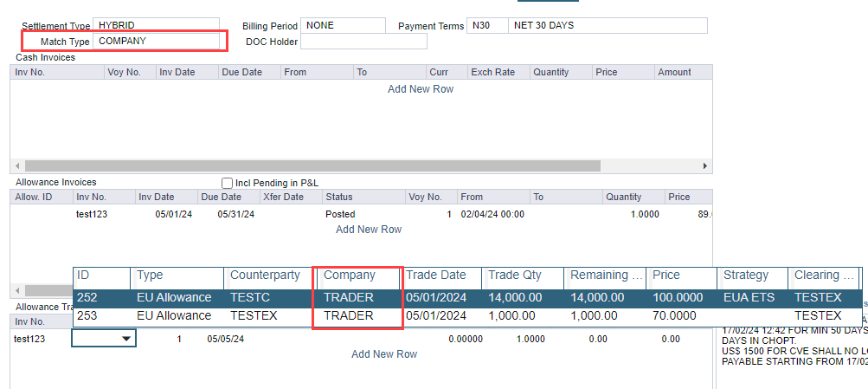Tick the Incl Pending in P&L checkbox
The width and height of the screenshot is (868, 389).
tap(228, 183)
